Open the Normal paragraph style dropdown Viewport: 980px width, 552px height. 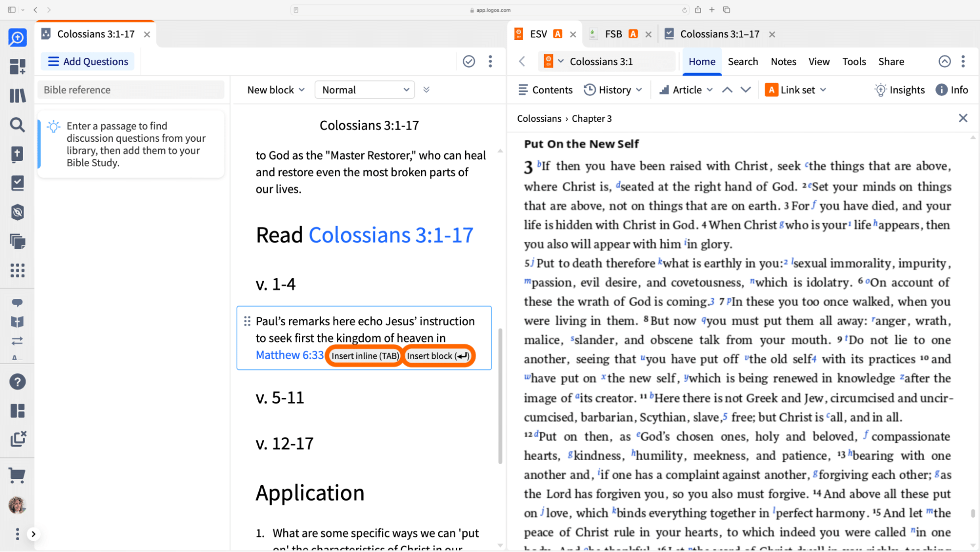[x=365, y=90]
